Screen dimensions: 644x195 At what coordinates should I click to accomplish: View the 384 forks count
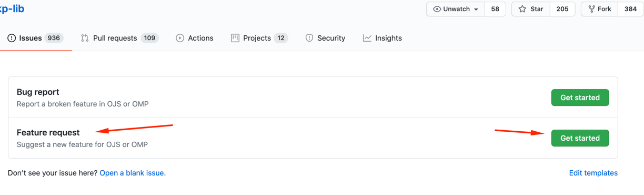pyautogui.click(x=631, y=9)
